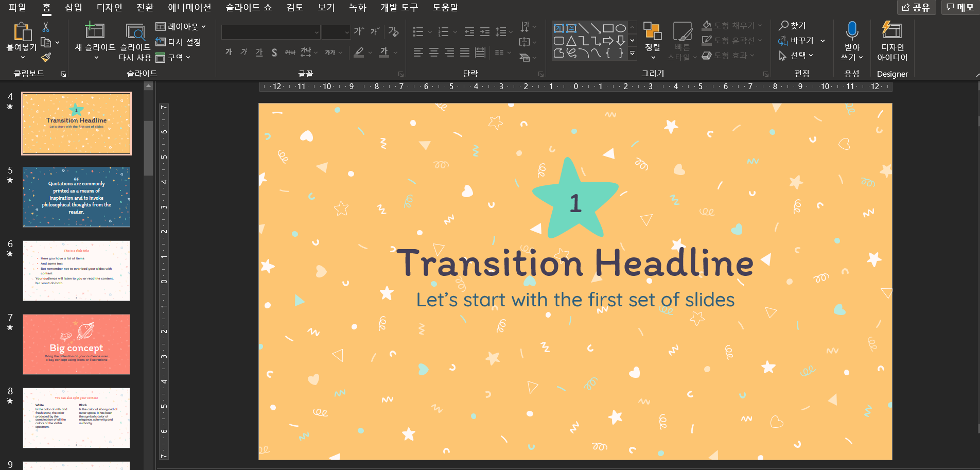Increase font size with the 가^ icon
Screen dimensions: 980x470
pyautogui.click(x=359, y=31)
